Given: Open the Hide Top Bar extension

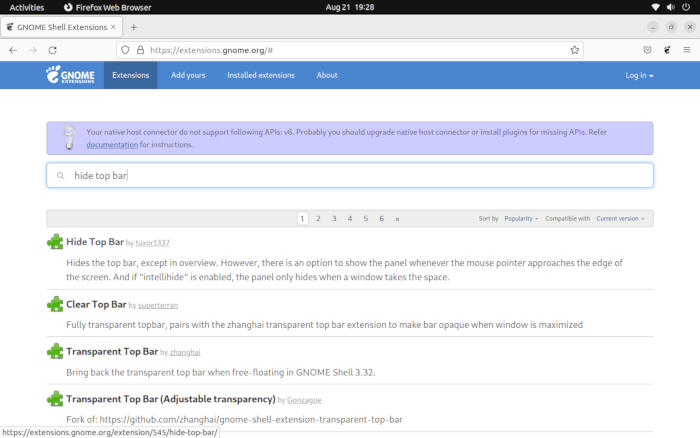Looking at the screenshot, I should (x=95, y=242).
